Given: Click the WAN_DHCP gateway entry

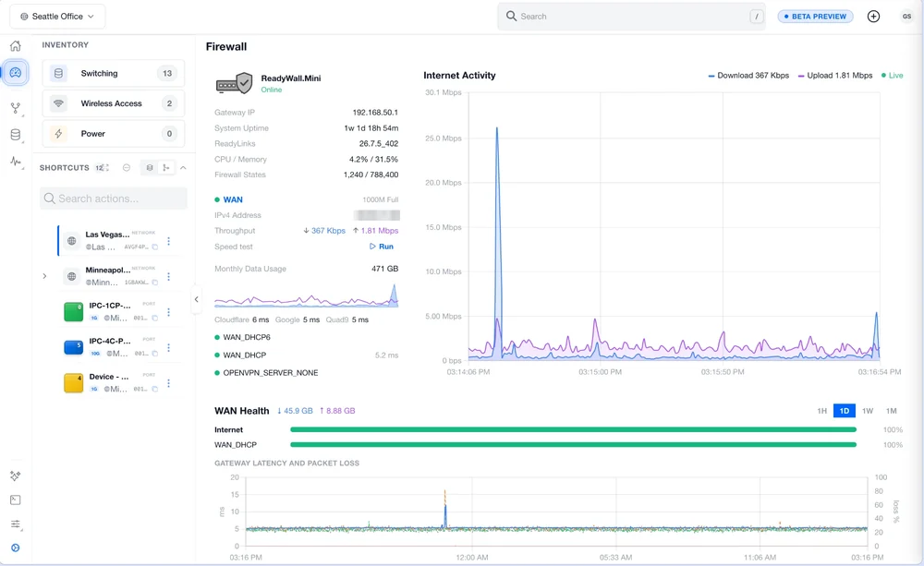Looking at the screenshot, I should pos(245,355).
